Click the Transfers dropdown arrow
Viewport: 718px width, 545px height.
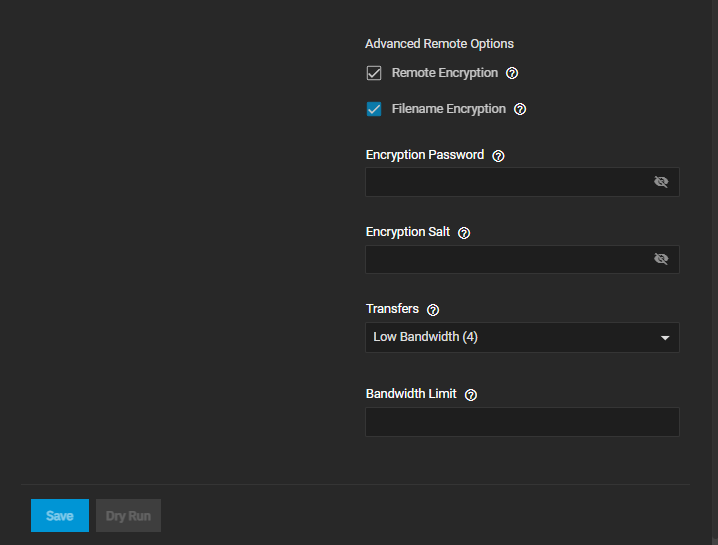coord(665,338)
